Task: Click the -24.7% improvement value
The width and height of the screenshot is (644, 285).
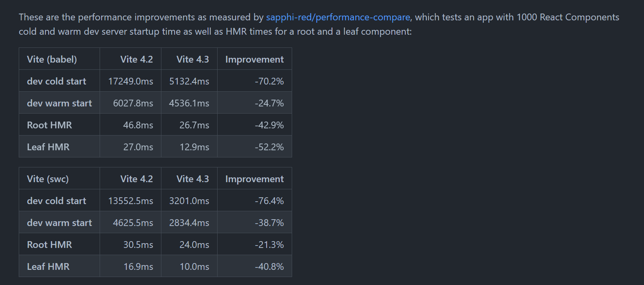Action: 269,103
